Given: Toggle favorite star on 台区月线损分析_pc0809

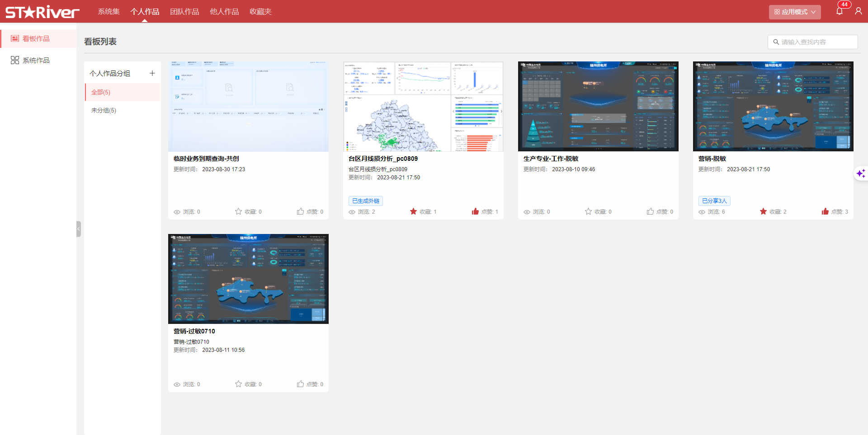Looking at the screenshot, I should 413,211.
